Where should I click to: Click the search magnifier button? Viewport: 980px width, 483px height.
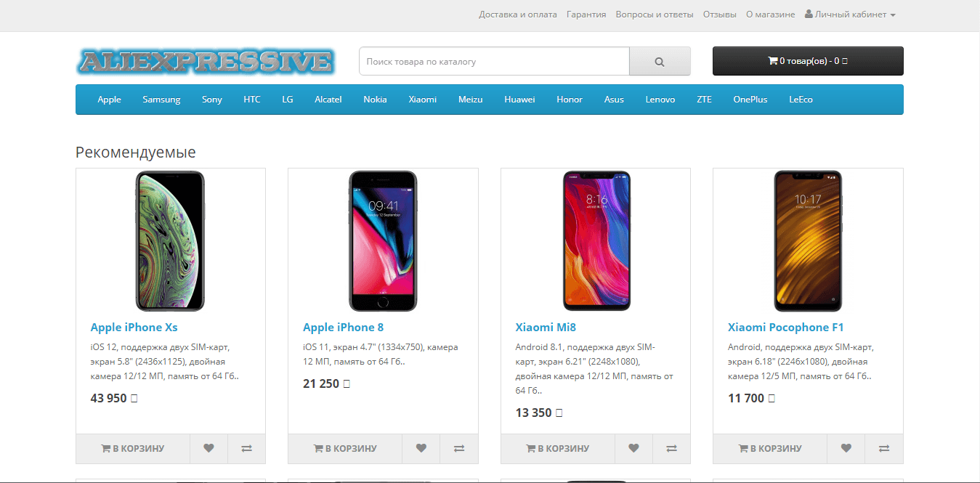click(x=660, y=62)
